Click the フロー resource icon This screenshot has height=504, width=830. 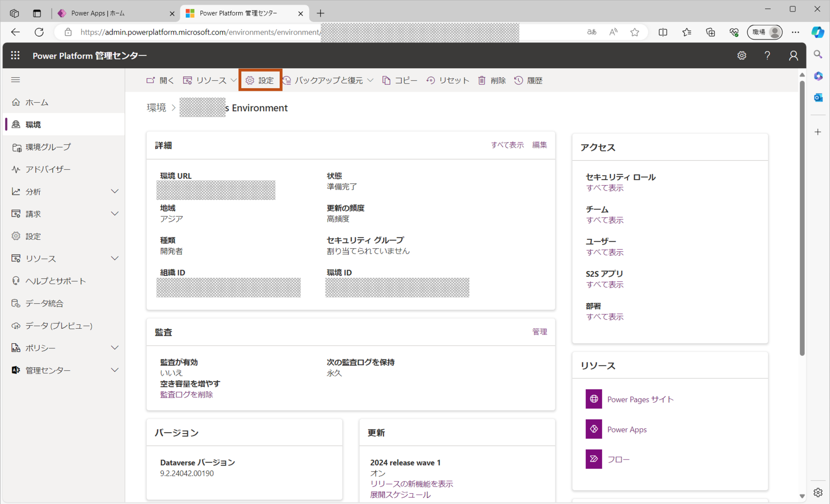click(x=594, y=459)
